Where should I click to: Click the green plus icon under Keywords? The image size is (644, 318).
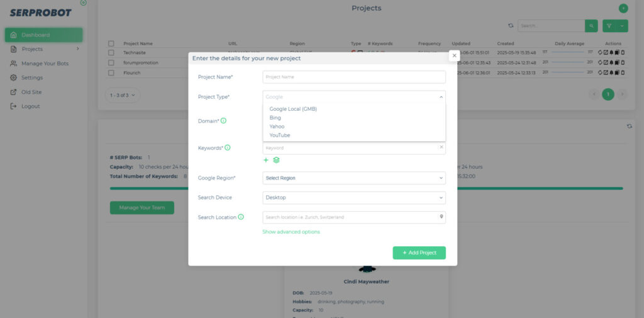[266, 161]
